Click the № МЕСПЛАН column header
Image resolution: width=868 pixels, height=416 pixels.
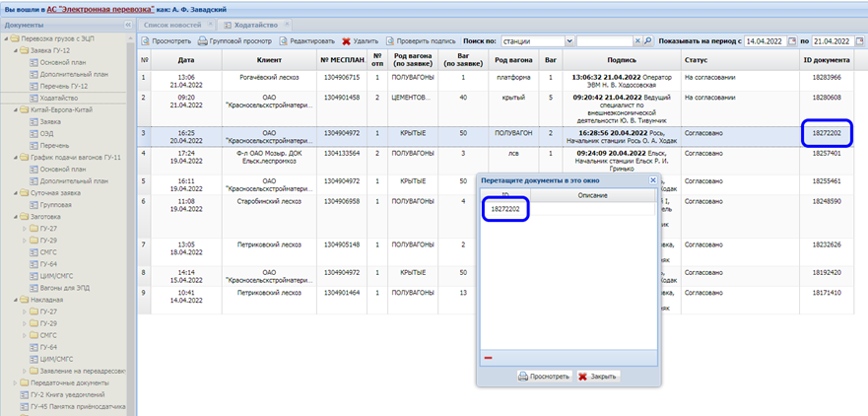tap(342, 60)
